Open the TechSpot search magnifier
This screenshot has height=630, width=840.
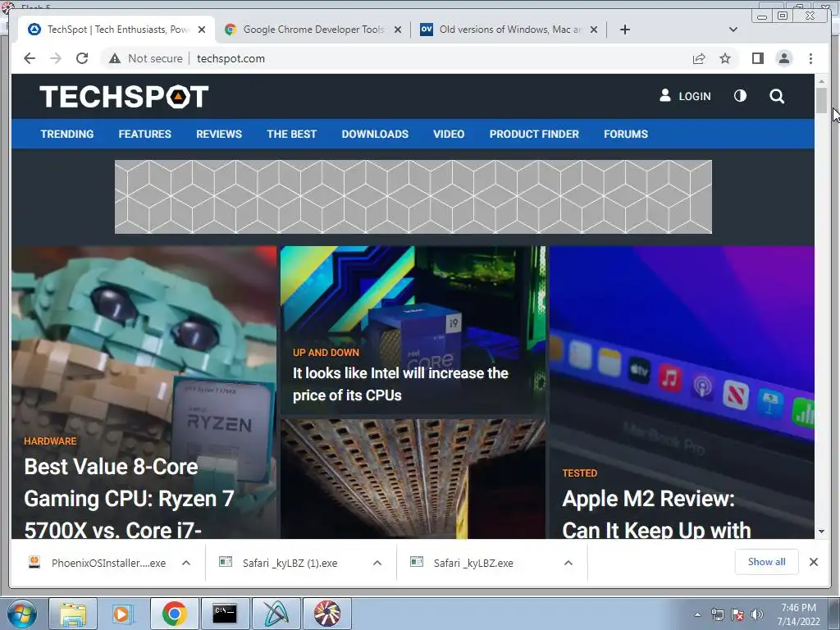click(x=777, y=96)
